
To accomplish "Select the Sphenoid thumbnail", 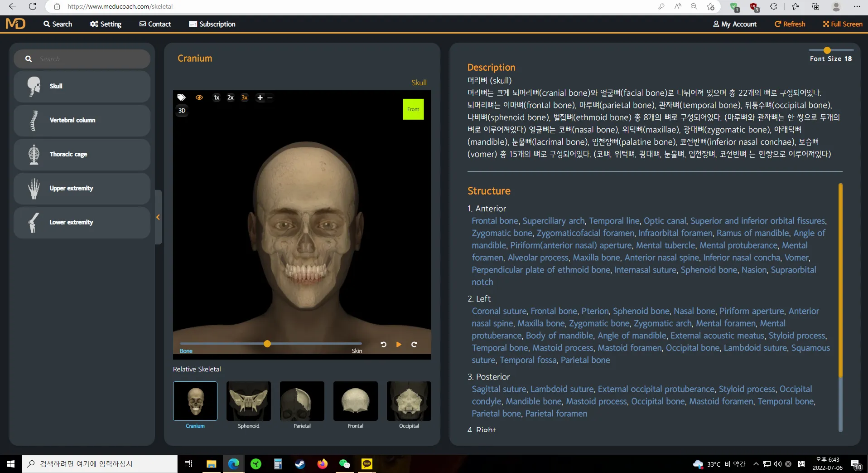I will pos(248,401).
